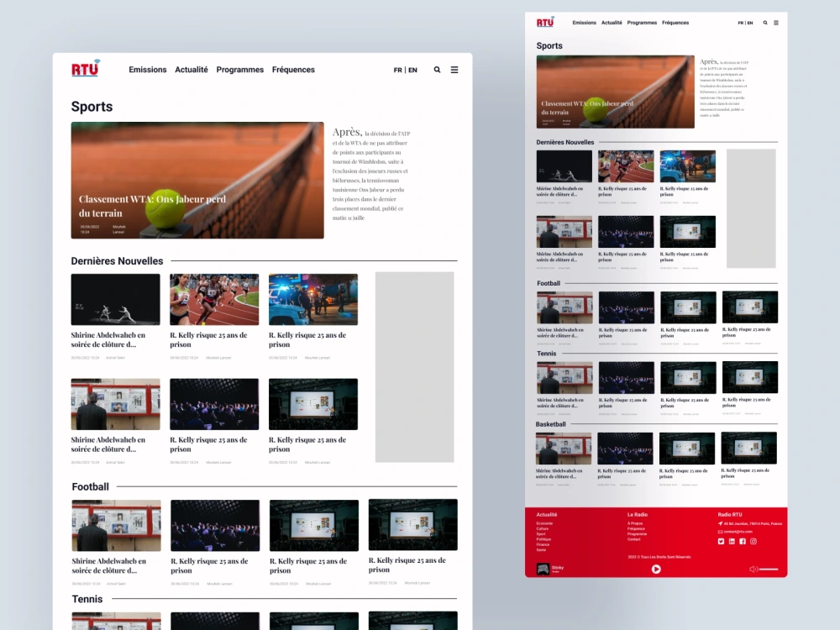840x630 pixels.
Task: Open the audience thumbnail in Football on the left page
Action: tap(215, 526)
